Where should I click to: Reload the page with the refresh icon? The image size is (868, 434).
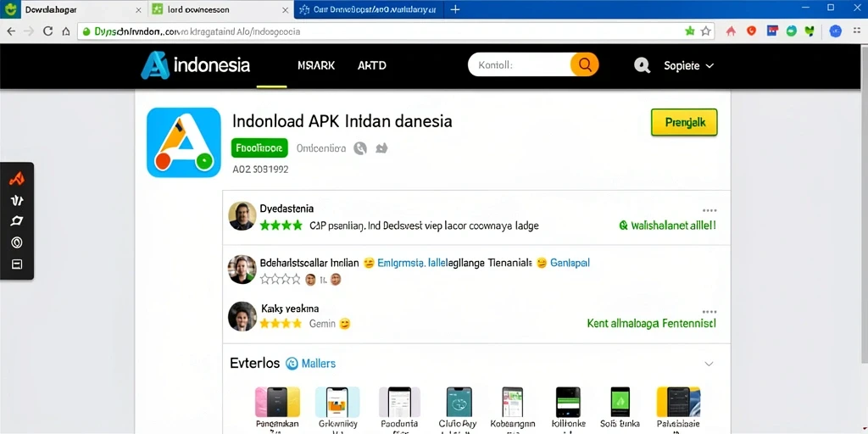tap(47, 31)
